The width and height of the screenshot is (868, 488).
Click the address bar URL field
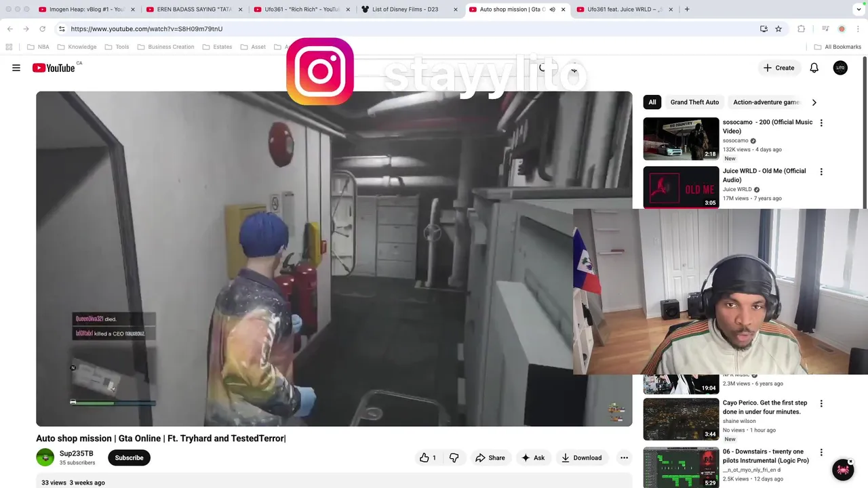tap(407, 28)
